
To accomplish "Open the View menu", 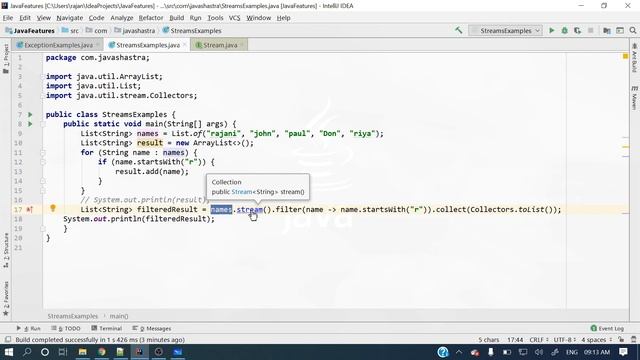I will 44,18.
